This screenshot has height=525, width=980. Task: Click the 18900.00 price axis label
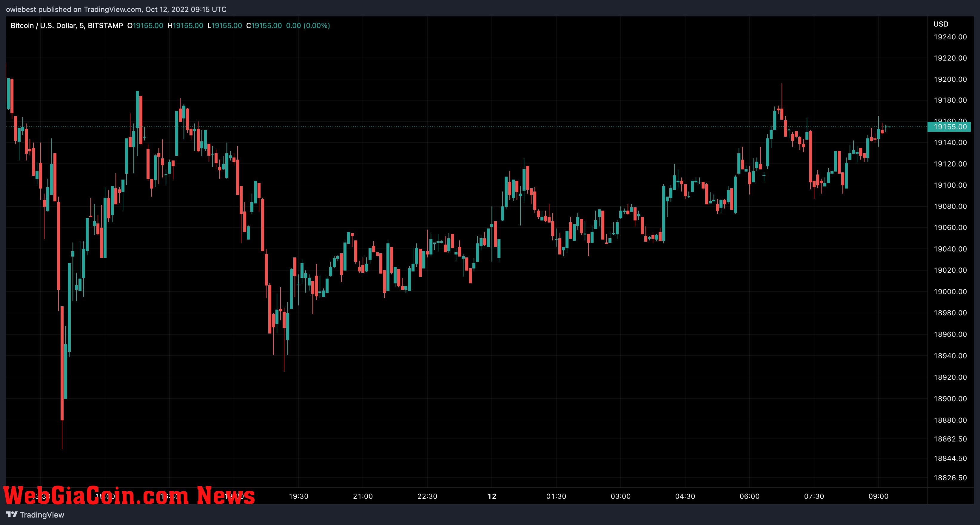pyautogui.click(x=950, y=399)
